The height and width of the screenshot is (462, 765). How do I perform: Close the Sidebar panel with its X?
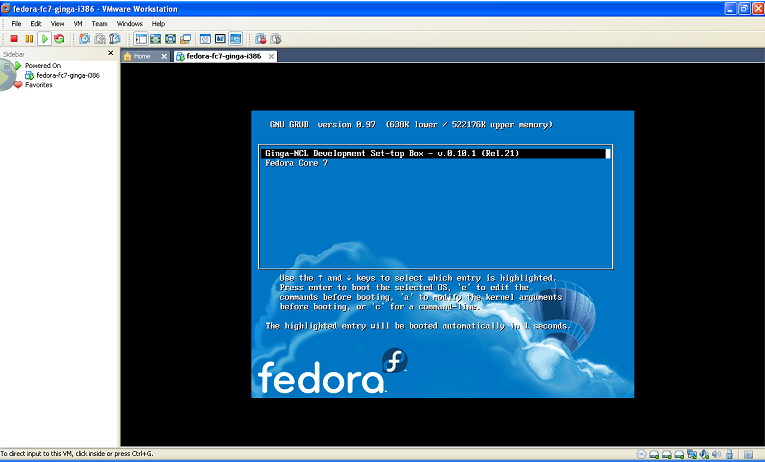tap(110, 53)
